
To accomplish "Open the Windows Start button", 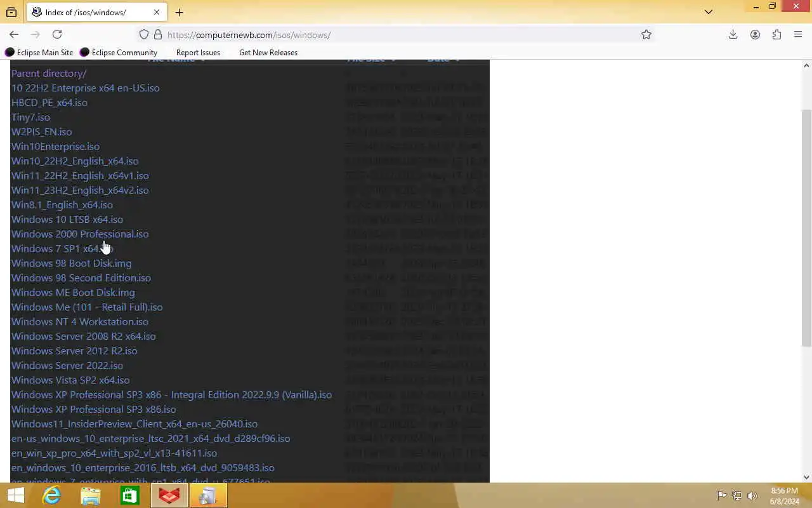I will (15, 495).
